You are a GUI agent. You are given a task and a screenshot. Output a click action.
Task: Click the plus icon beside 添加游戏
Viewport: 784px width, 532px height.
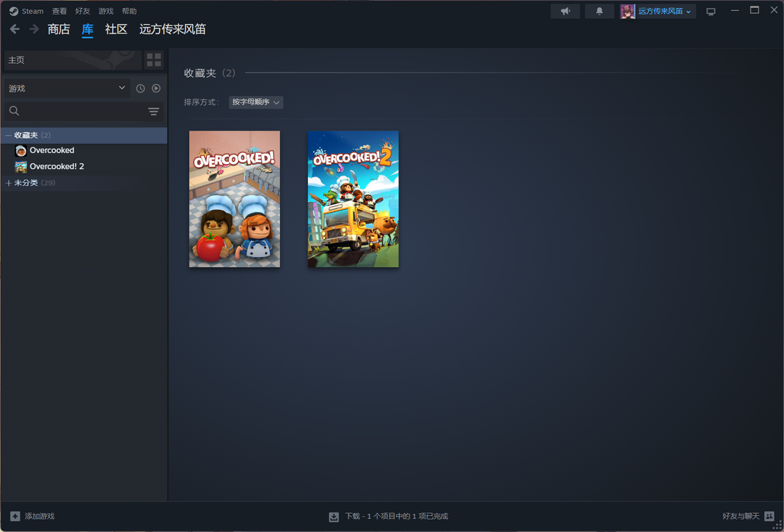tap(15, 516)
